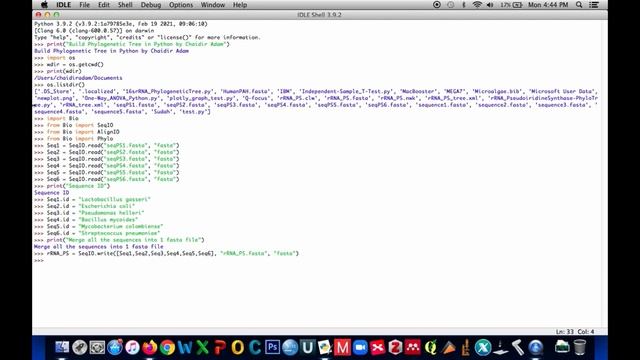
Task: Open the U app icon in Dock
Action: coord(307,347)
